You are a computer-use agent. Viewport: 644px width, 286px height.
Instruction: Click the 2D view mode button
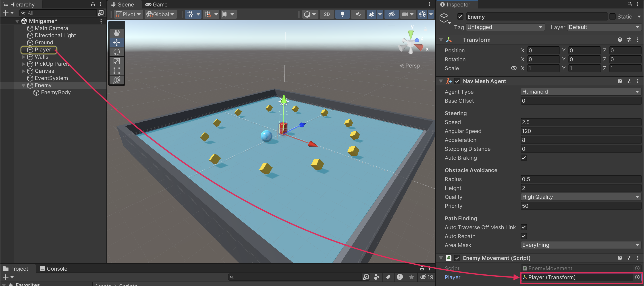point(326,14)
